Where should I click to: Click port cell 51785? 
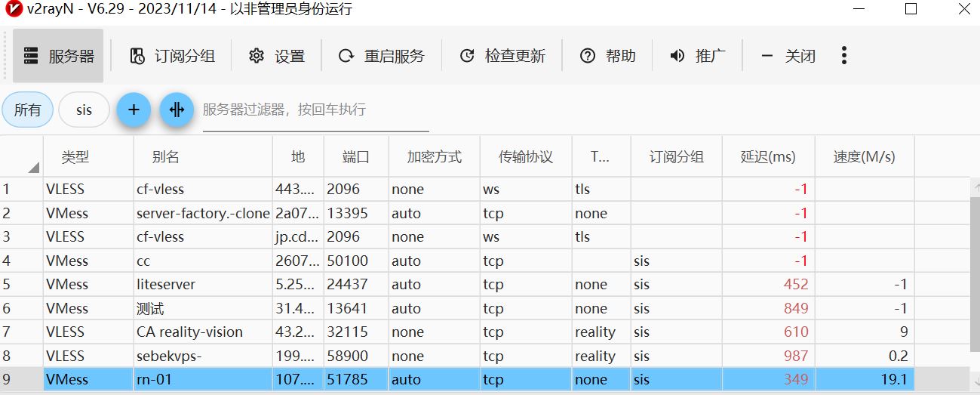point(347,380)
